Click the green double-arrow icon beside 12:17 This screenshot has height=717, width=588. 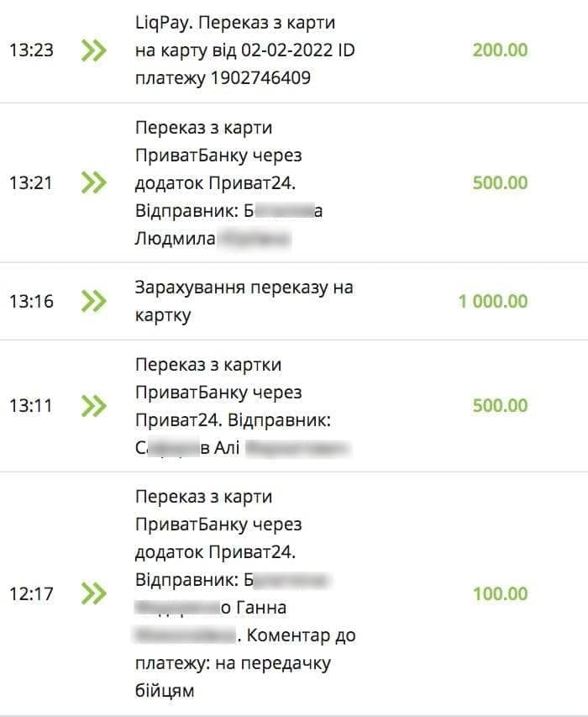94,594
